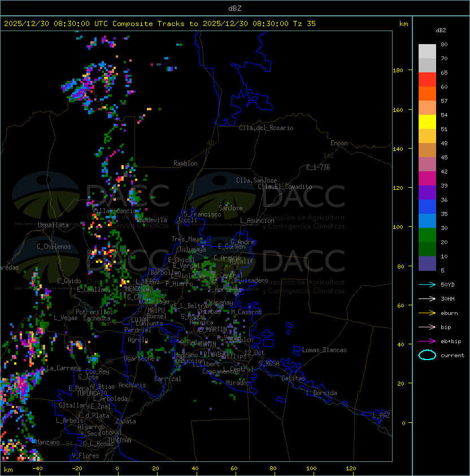Viewport: 470px width, 476px height.
Task: Click the cyan 50YD arrow in legend
Action: tap(427, 285)
